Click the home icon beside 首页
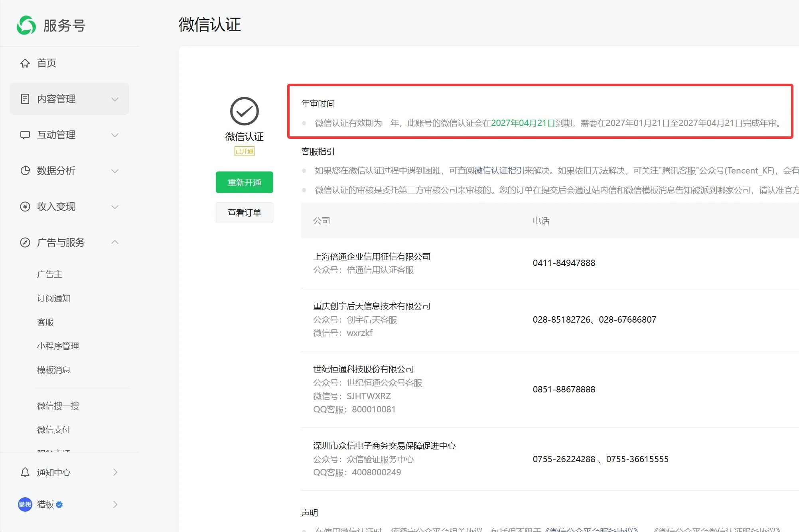This screenshot has width=799, height=532. [25, 63]
